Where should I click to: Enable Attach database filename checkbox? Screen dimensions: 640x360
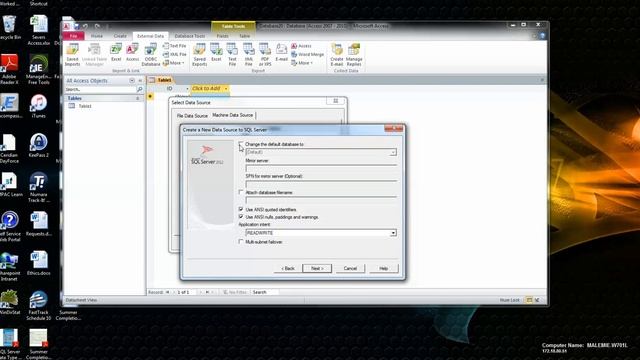tap(241, 192)
